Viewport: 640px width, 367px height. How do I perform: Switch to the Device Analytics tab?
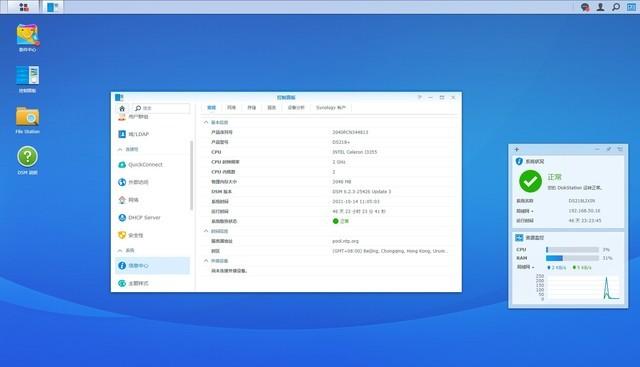296,108
